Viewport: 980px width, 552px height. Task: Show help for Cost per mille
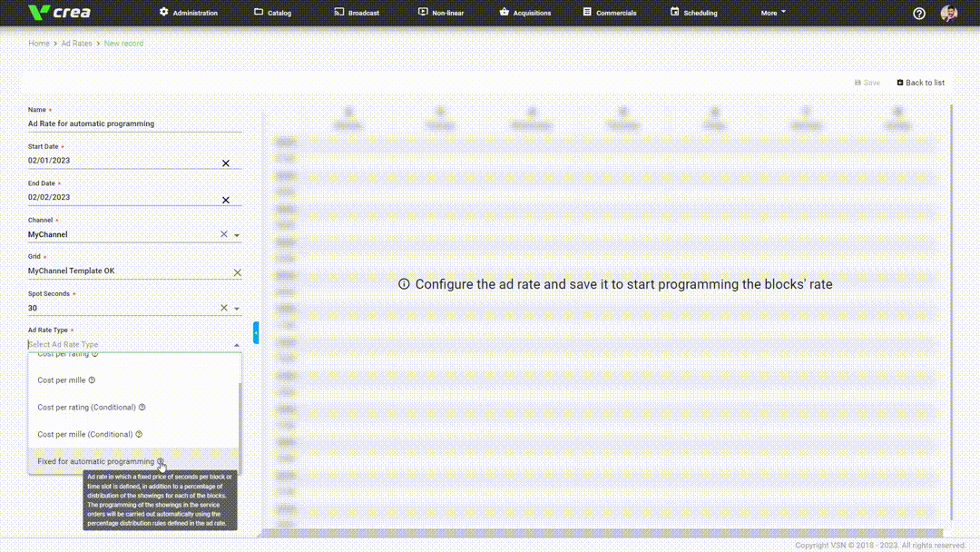[x=92, y=380]
